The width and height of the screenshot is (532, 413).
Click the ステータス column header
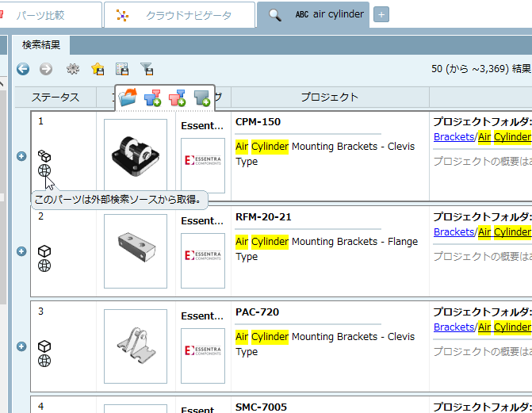[55, 98]
